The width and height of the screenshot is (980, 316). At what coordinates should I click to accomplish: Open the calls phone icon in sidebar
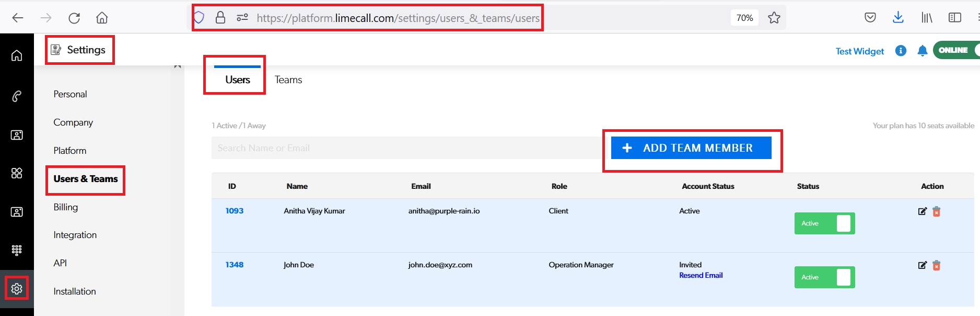[x=17, y=96]
